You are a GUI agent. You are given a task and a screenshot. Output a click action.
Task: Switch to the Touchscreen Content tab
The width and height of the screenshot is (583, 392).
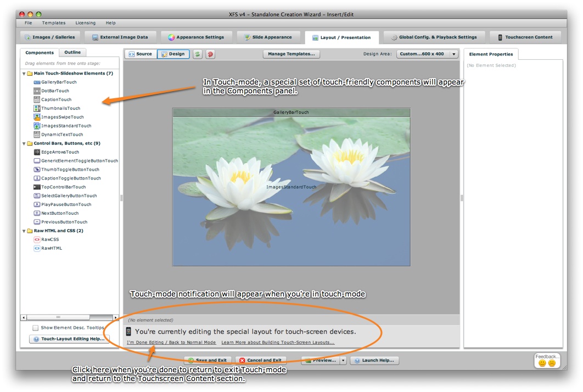(525, 37)
